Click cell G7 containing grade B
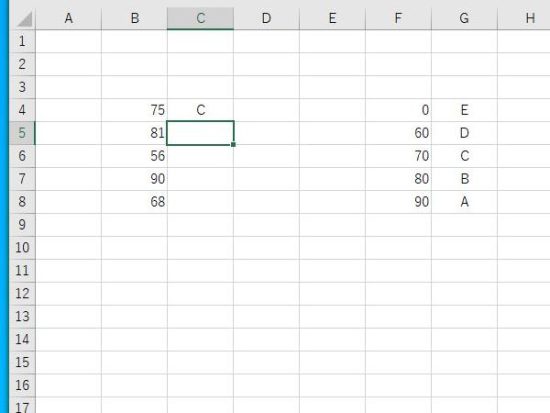550x413 pixels. click(x=464, y=179)
